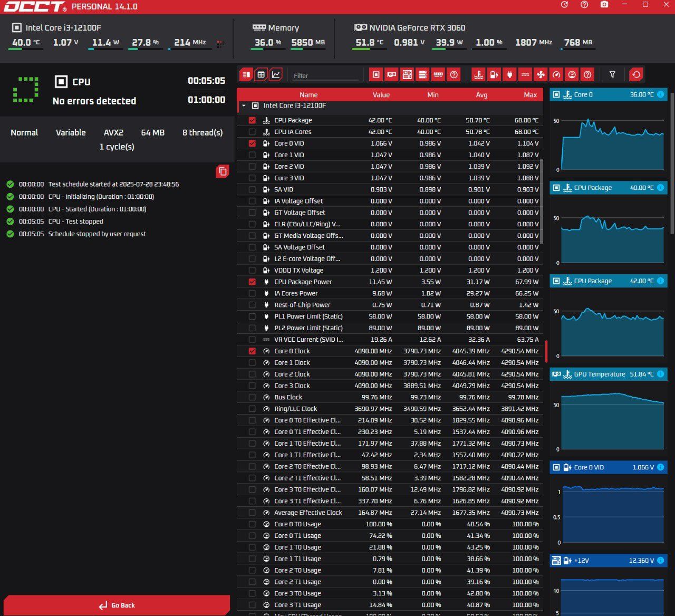Open the history icon in the title bar

tap(564, 5)
